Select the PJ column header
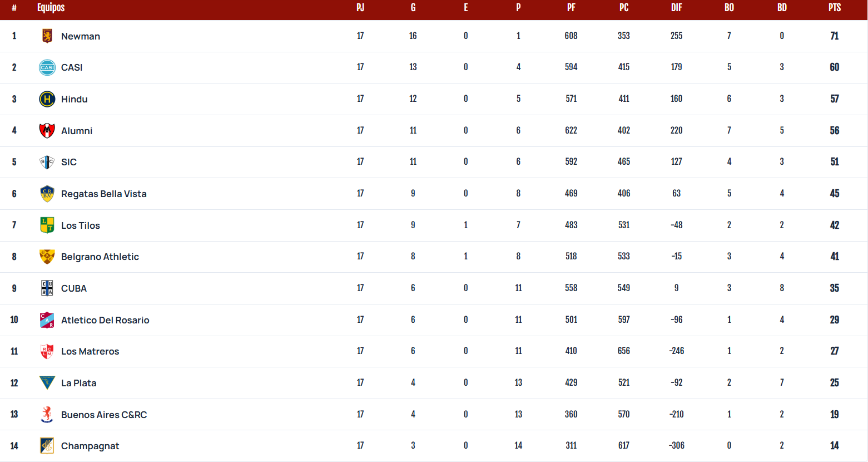 tap(360, 8)
